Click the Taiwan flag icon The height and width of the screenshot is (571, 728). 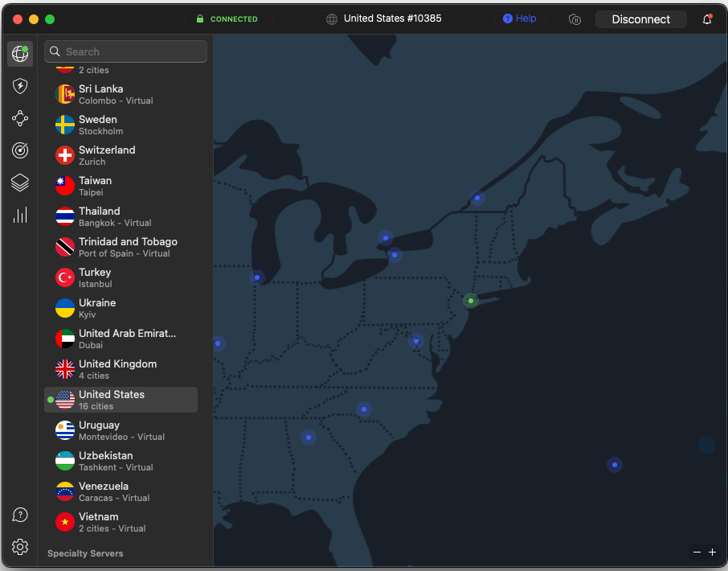pos(65,186)
